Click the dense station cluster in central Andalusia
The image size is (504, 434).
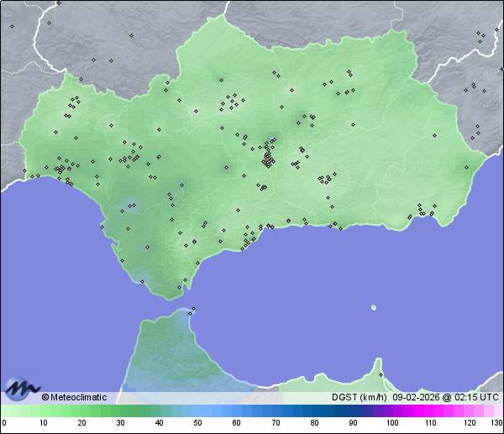click(x=268, y=157)
